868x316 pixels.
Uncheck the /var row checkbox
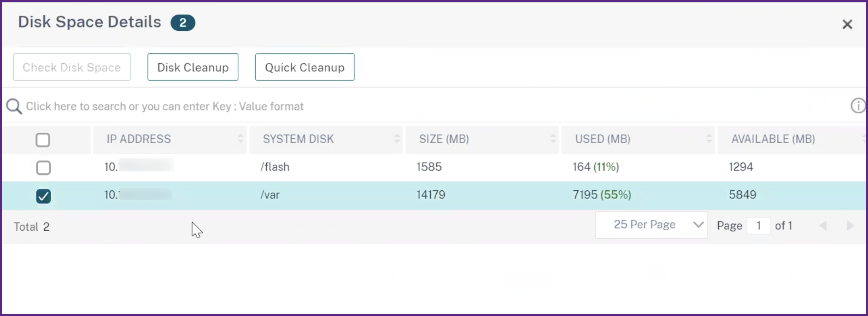coord(43,196)
